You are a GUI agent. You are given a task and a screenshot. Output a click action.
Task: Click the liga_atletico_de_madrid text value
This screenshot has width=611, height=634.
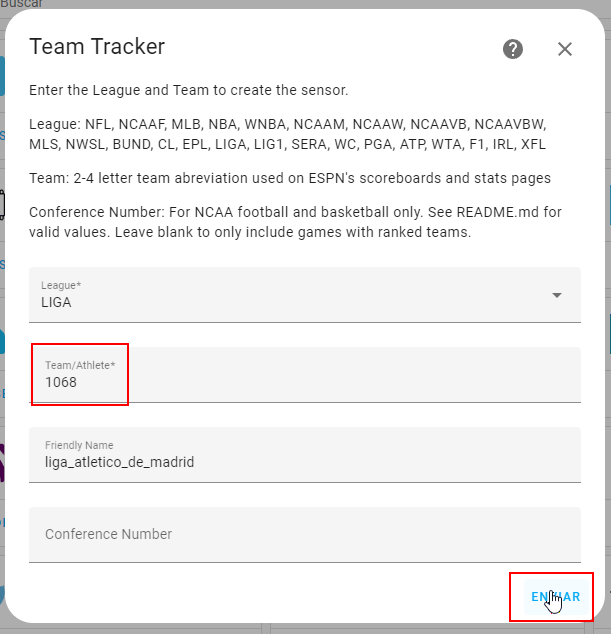tap(119, 462)
